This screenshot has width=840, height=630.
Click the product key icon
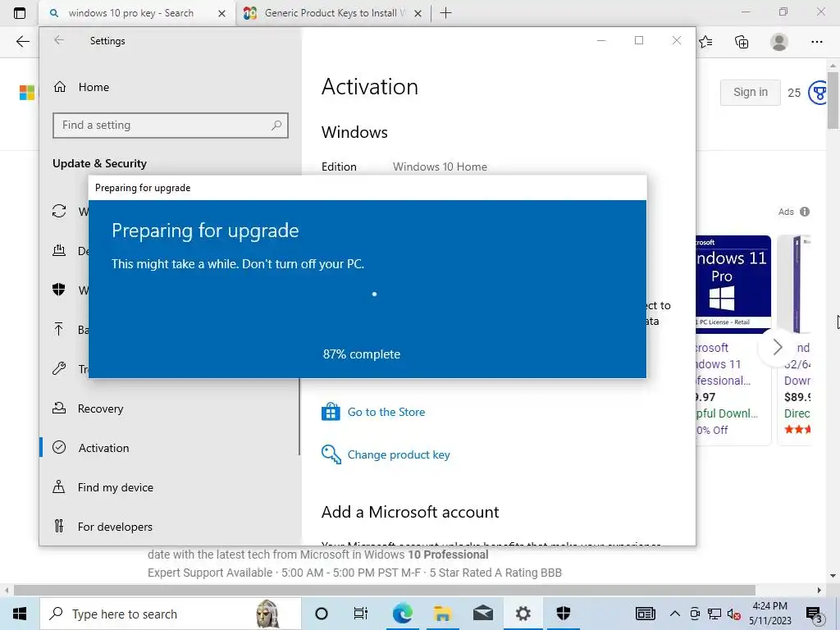(x=331, y=454)
